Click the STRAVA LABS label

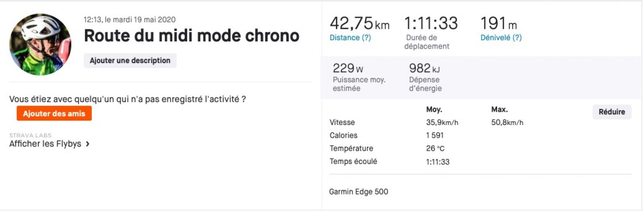[x=30, y=135]
